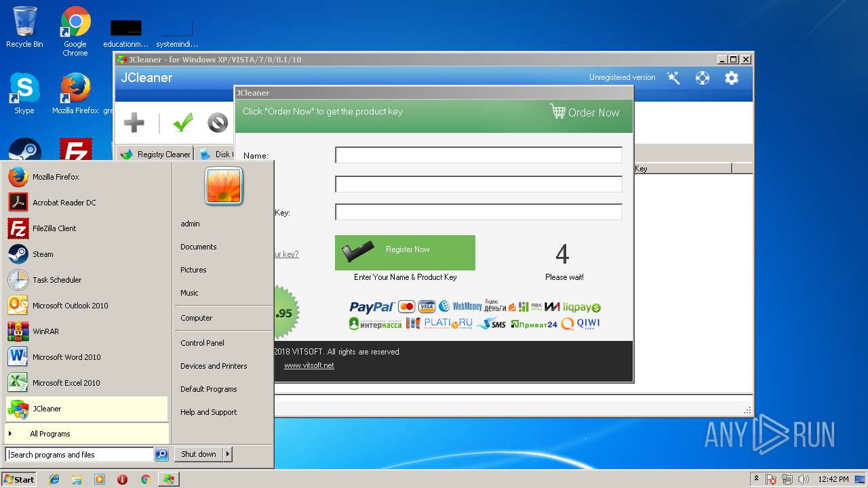Click the user account picture in Start menu
The image size is (868, 488).
tap(224, 186)
